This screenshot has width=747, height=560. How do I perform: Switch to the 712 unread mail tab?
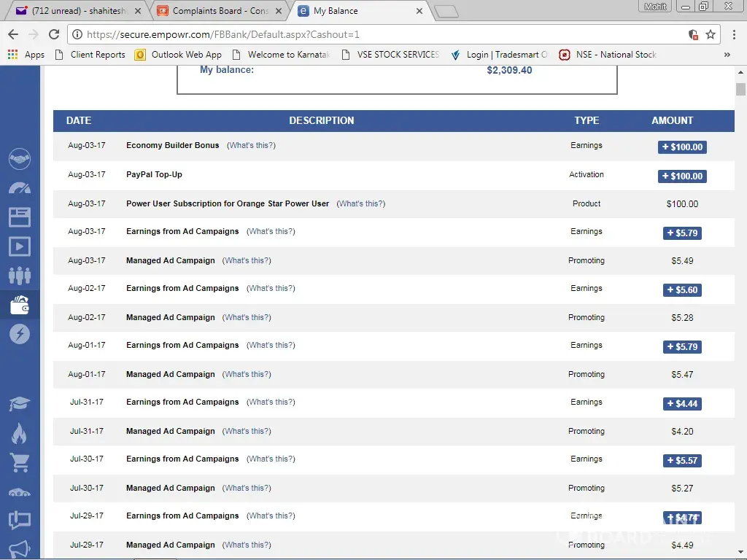pos(77,11)
